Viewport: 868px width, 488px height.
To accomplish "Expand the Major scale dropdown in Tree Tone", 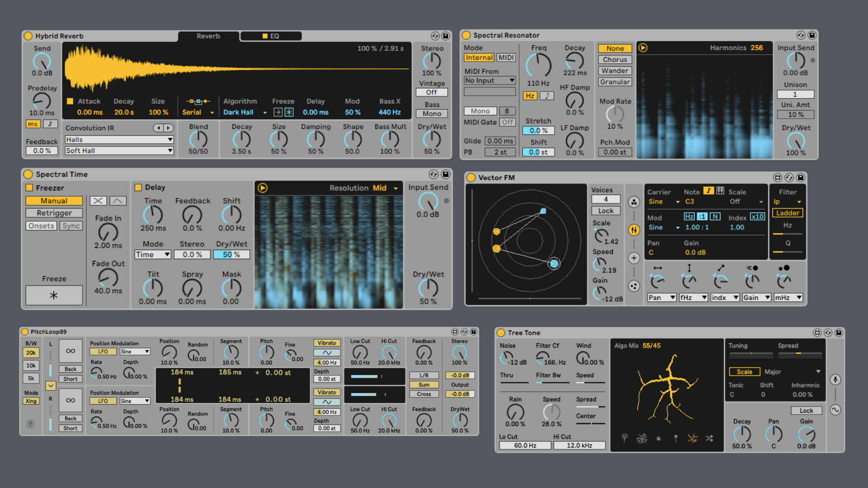I will pos(792,372).
